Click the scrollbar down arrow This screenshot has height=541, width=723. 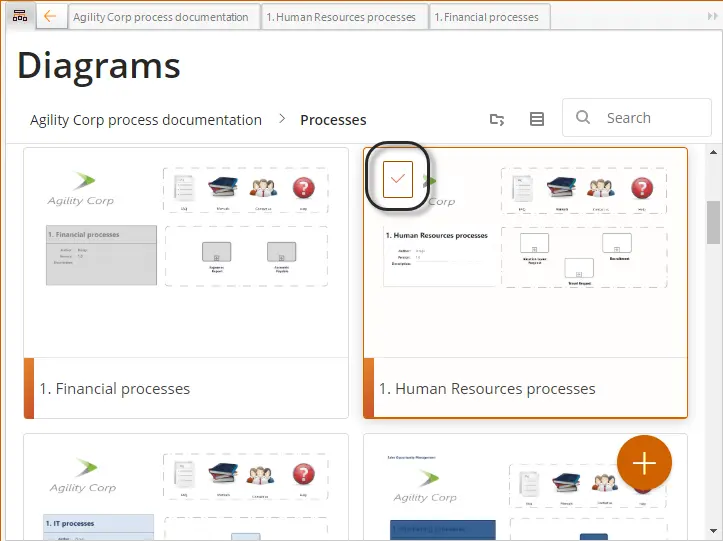713,531
